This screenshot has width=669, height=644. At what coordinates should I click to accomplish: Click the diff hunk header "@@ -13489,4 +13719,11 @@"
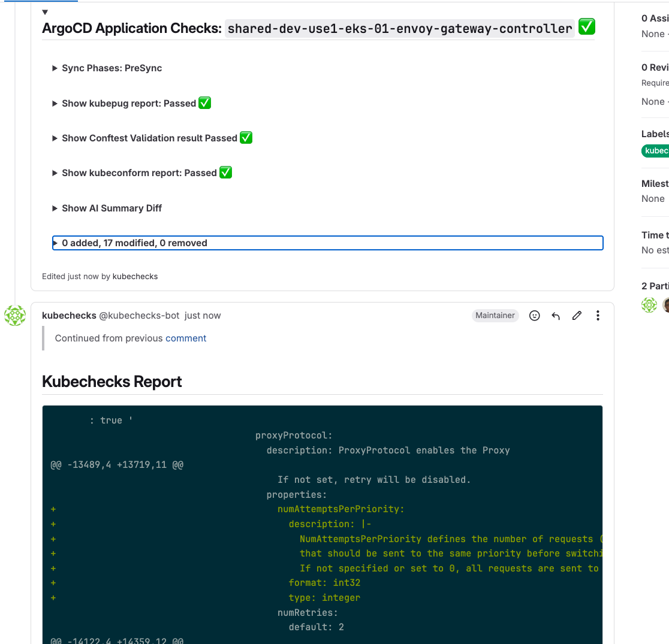click(x=117, y=465)
